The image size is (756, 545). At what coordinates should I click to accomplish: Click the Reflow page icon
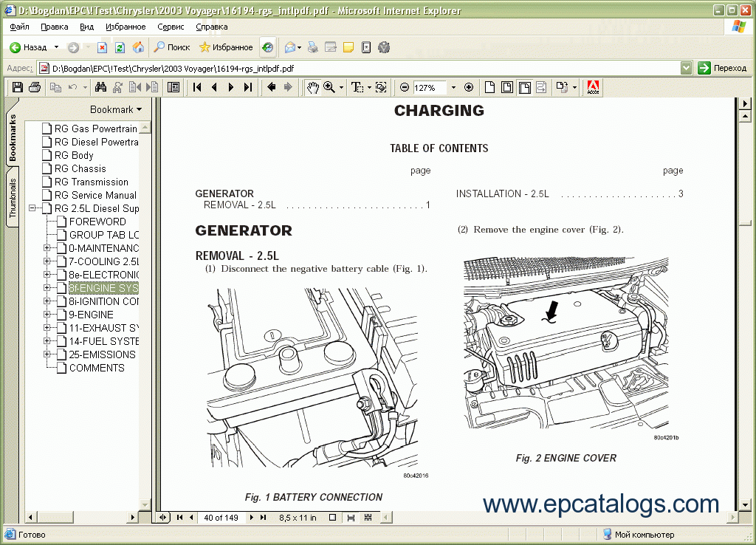(541, 87)
